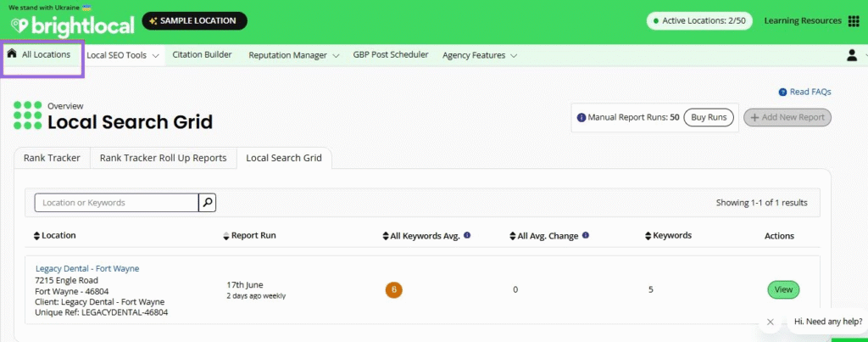The height and width of the screenshot is (342, 868).
Task: Click the info icon next to All Avg. Change
Action: [x=586, y=235]
